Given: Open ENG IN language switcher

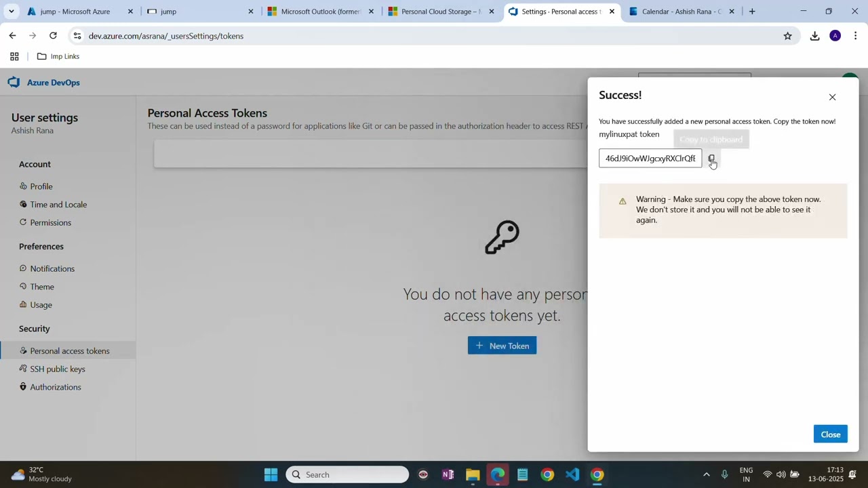Looking at the screenshot, I should point(746,474).
